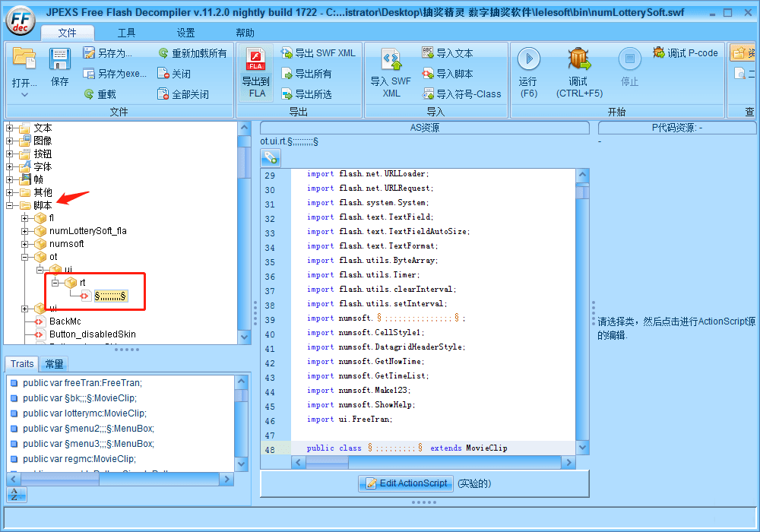The image size is (760, 532).
Task: Click the tree panel vertical scrollbar down arrow
Action: click(244, 337)
